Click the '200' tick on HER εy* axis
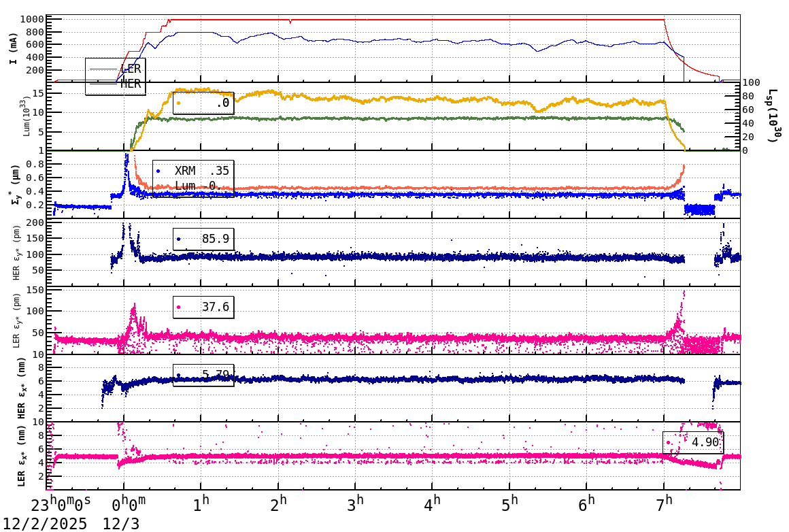Screen dimensions: 789x532 (x=35, y=222)
